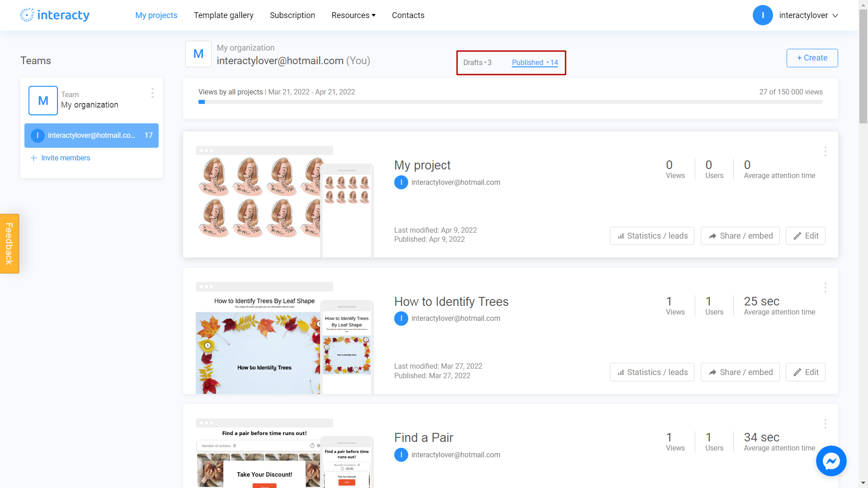
Task: Open project options via kebab menu on My project
Action: (x=826, y=152)
